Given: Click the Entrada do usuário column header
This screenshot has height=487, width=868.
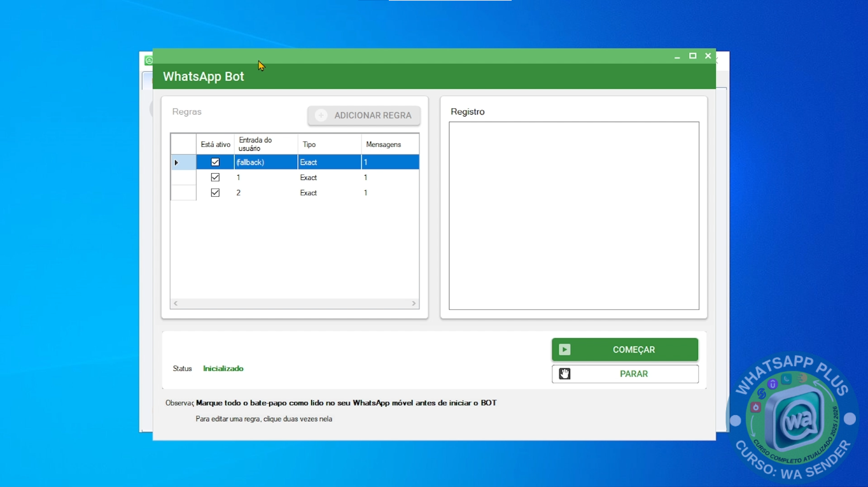Looking at the screenshot, I should click(x=266, y=145).
